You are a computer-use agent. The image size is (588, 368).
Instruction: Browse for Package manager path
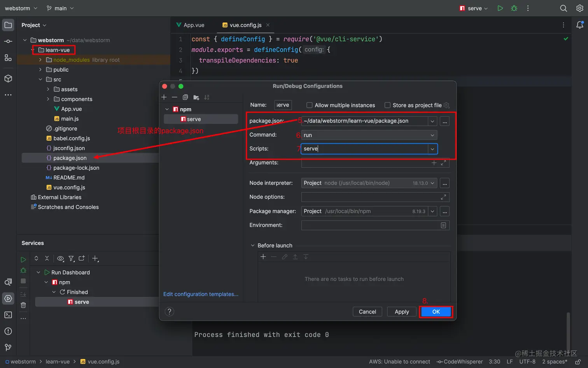445,211
